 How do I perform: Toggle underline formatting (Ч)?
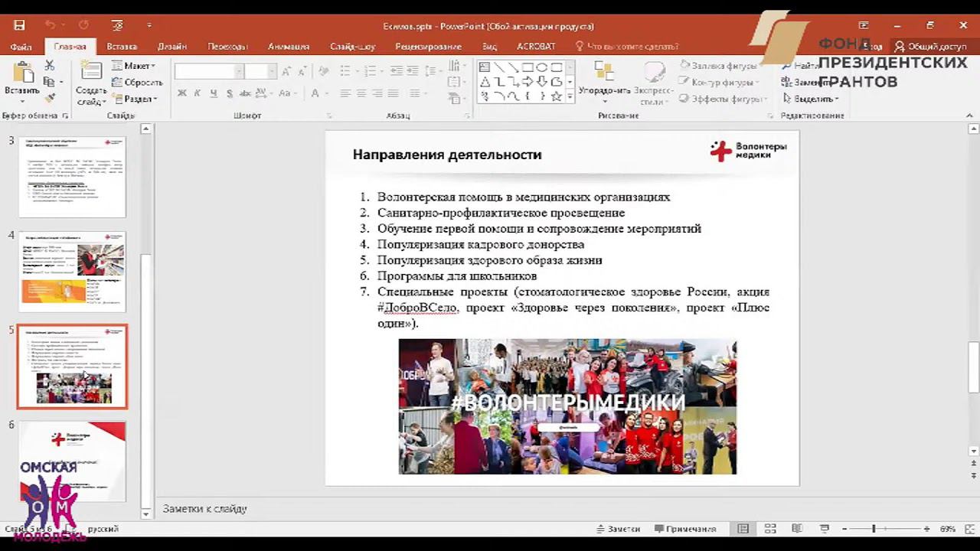tap(214, 93)
